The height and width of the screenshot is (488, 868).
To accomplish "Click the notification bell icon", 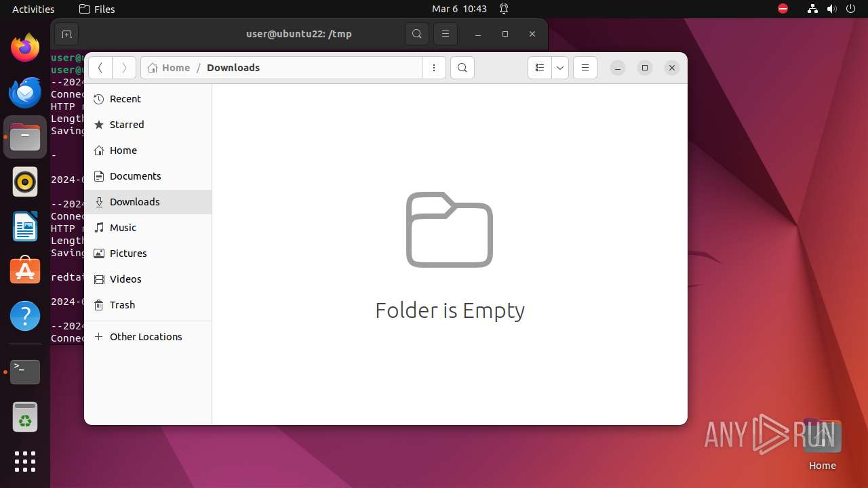I will click(504, 9).
